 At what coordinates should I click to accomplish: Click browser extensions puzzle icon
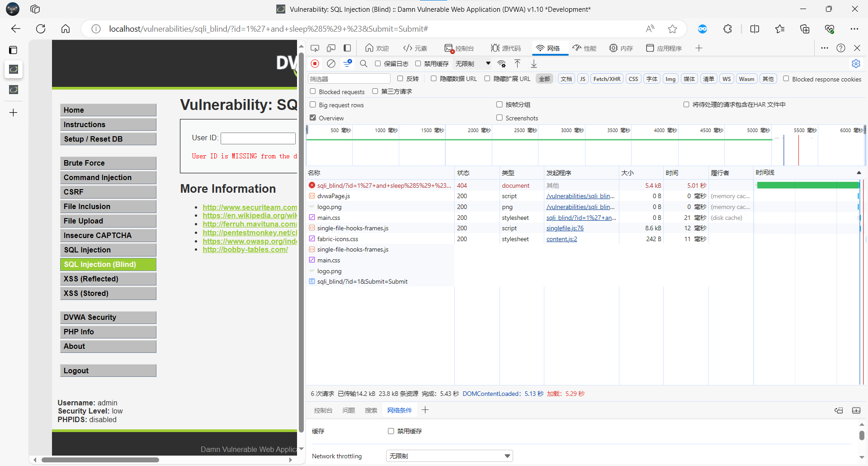point(727,29)
